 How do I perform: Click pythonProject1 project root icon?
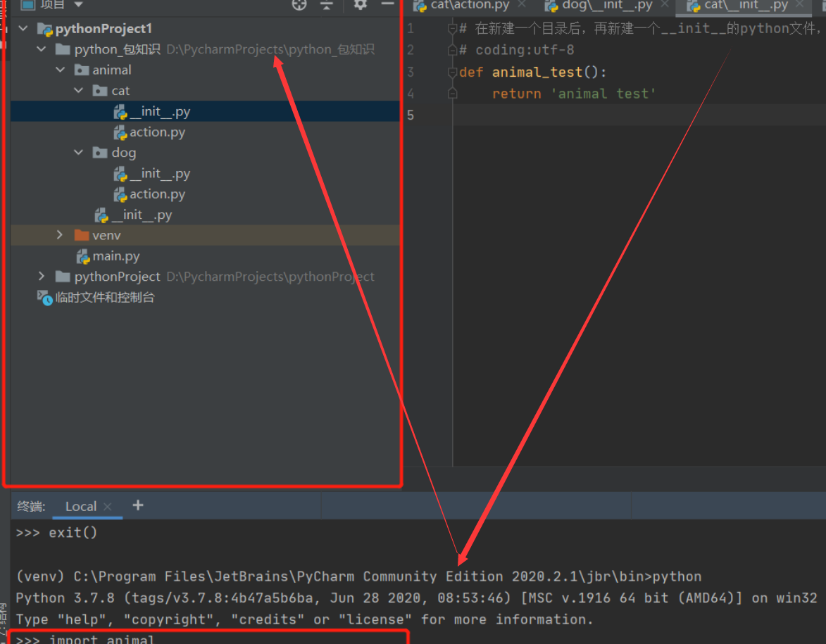pyautogui.click(x=45, y=29)
